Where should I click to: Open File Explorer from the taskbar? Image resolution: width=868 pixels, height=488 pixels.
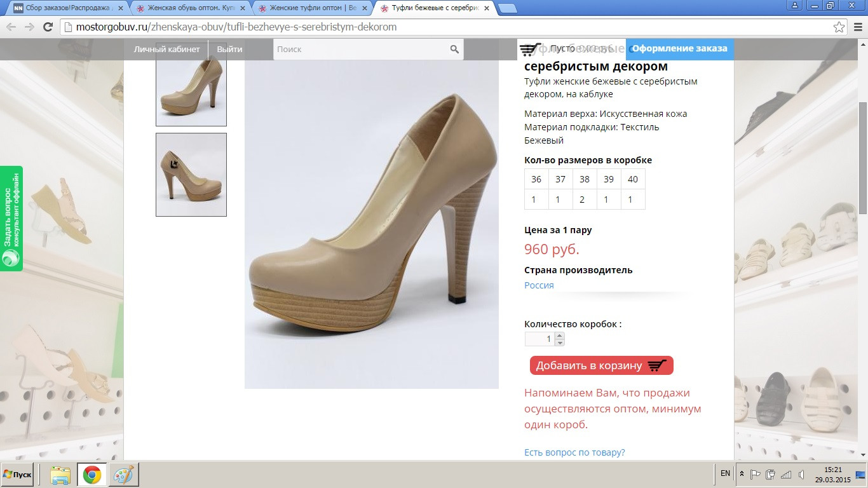[x=60, y=475]
